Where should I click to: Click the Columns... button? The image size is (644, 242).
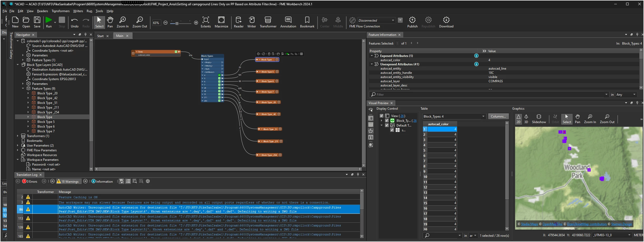[x=498, y=117]
